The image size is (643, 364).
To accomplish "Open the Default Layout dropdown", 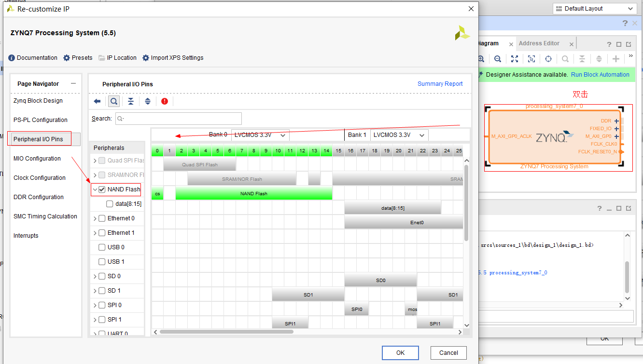I will pos(594,9).
